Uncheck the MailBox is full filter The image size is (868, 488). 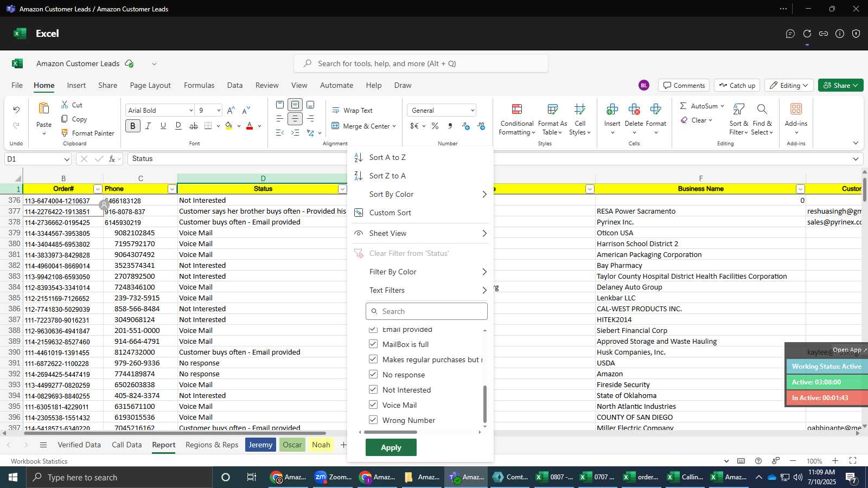[x=373, y=344]
